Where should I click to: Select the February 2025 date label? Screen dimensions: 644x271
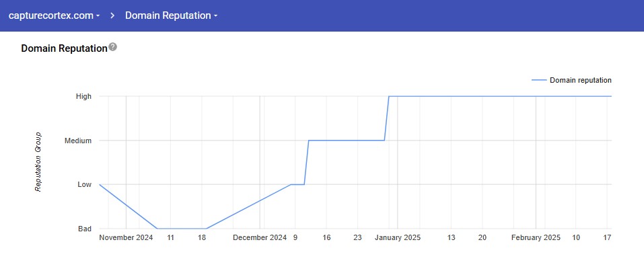pyautogui.click(x=536, y=237)
